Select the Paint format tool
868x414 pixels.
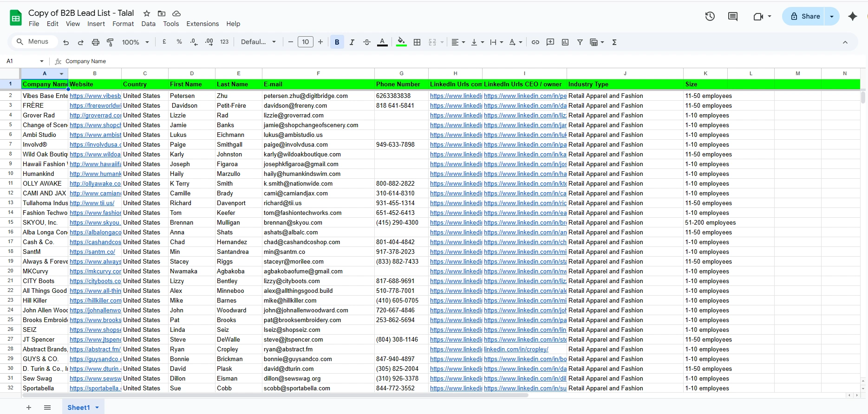coord(110,42)
